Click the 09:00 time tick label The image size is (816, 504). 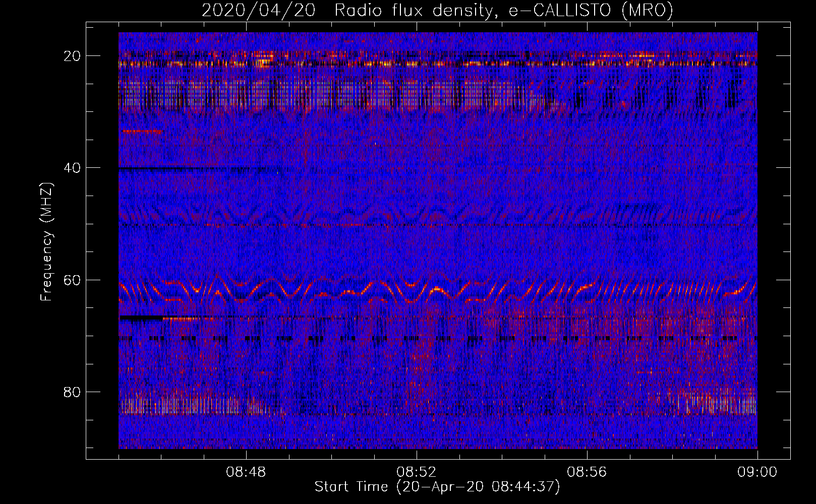757,472
